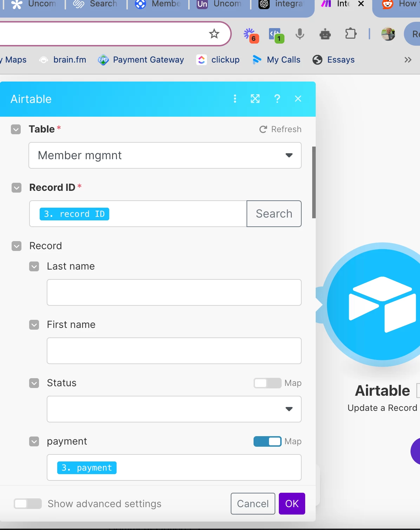The image size is (420, 530).
Task: Confirm settings with the OK button
Action: click(292, 504)
